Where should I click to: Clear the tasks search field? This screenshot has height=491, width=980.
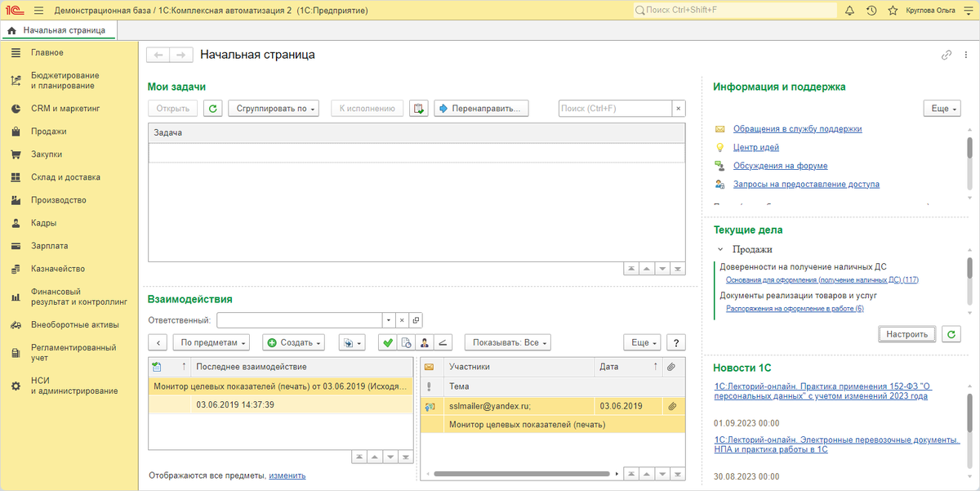678,108
